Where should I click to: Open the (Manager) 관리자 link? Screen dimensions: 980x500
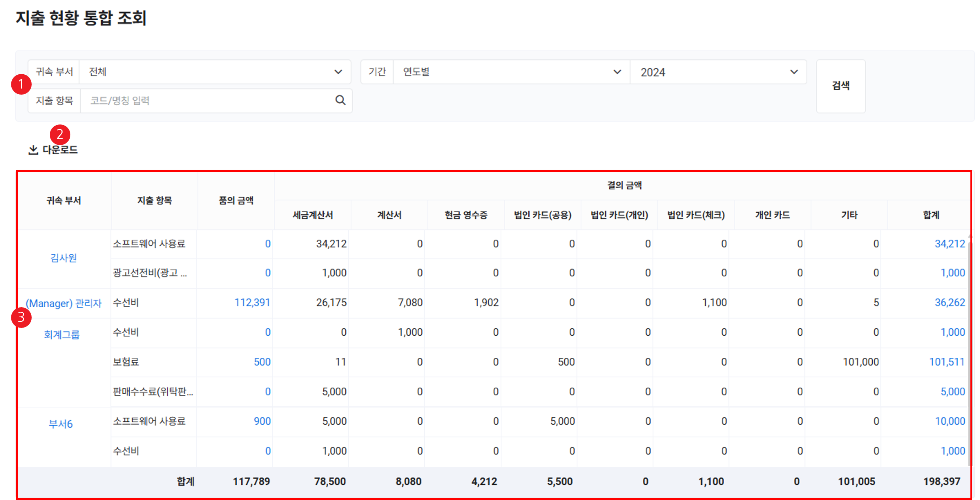(x=64, y=303)
